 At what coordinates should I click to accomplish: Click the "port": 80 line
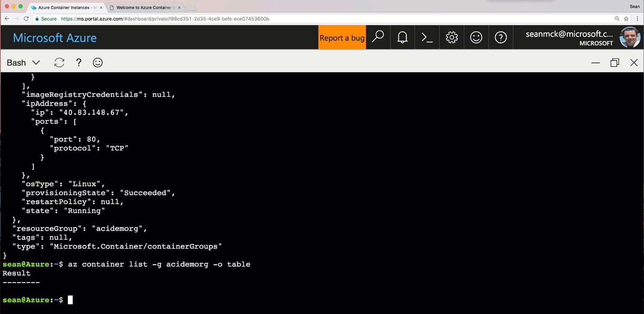pos(75,139)
